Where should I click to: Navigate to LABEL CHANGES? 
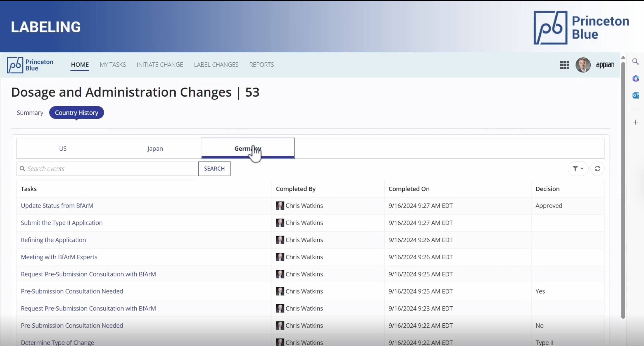pos(216,65)
